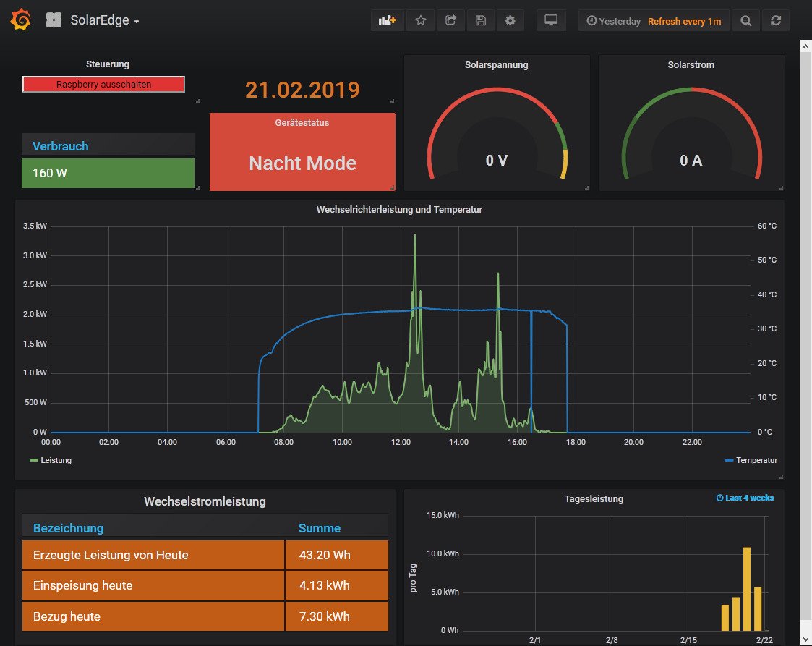Toggle Temperatur series in chart legend
The image size is (812, 646).
pyautogui.click(x=756, y=460)
